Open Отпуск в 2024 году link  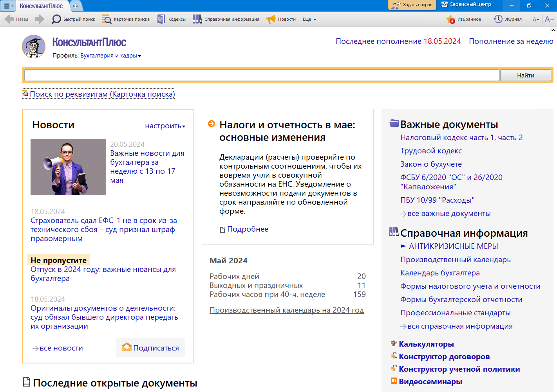[103, 274]
